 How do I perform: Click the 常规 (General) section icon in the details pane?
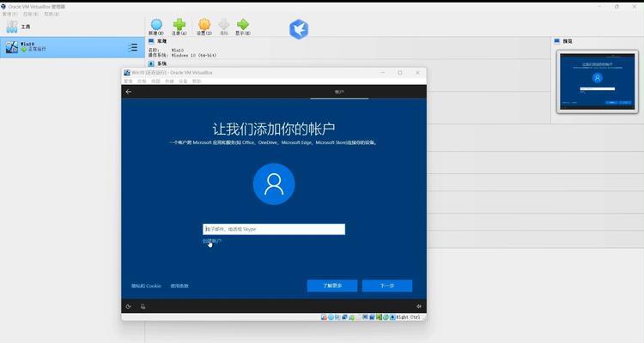tap(151, 41)
